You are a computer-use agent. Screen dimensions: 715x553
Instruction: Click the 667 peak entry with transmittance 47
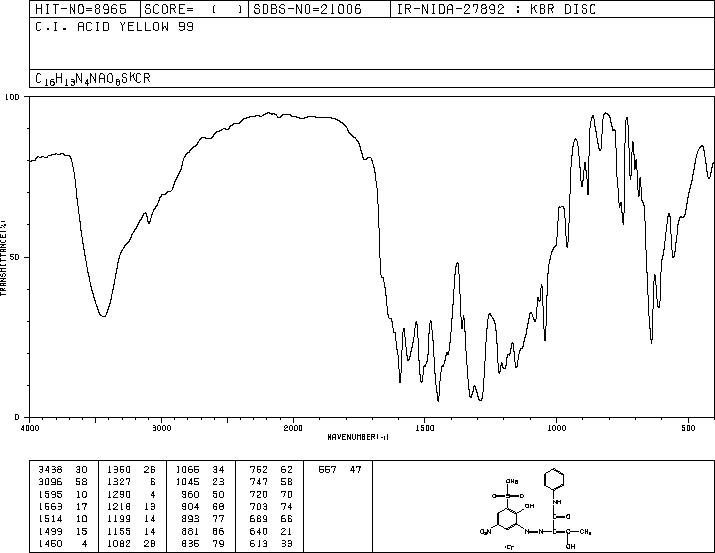[x=340, y=470]
